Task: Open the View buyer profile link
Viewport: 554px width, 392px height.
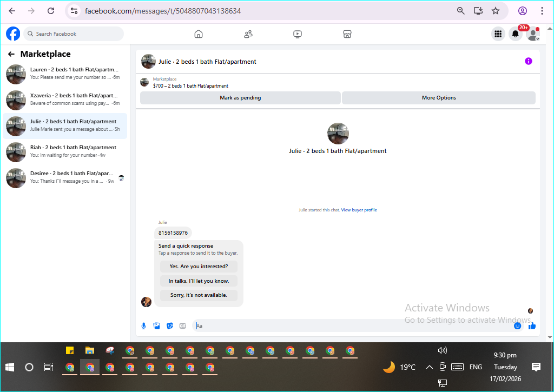Action: (x=359, y=210)
